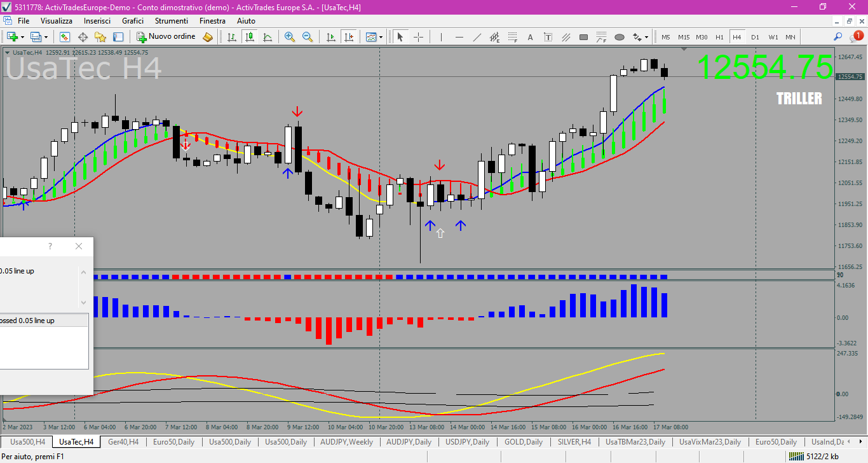Switch to candlestick chart view

(249, 37)
